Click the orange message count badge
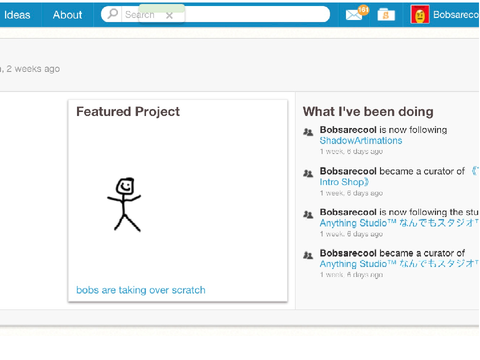The image size is (480, 360). tap(363, 10)
